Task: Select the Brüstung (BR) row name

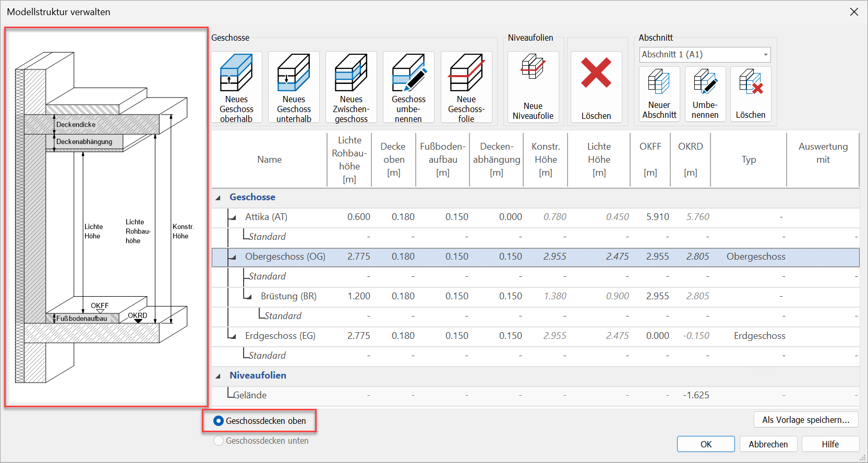Action: [288, 296]
